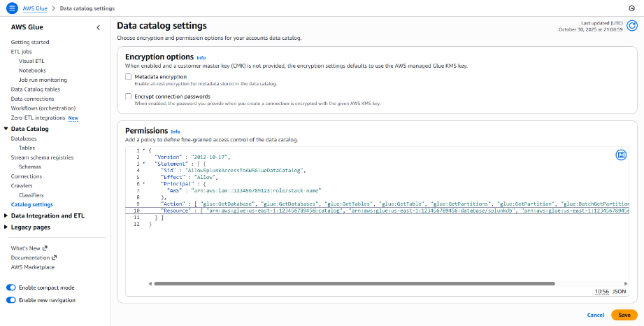Expand the Legacy pages section

point(6,227)
